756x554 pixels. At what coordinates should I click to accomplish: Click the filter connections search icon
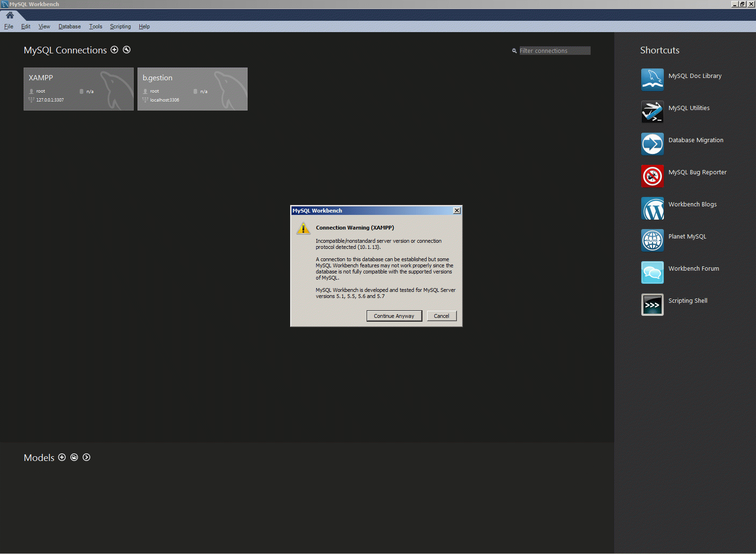click(x=515, y=51)
